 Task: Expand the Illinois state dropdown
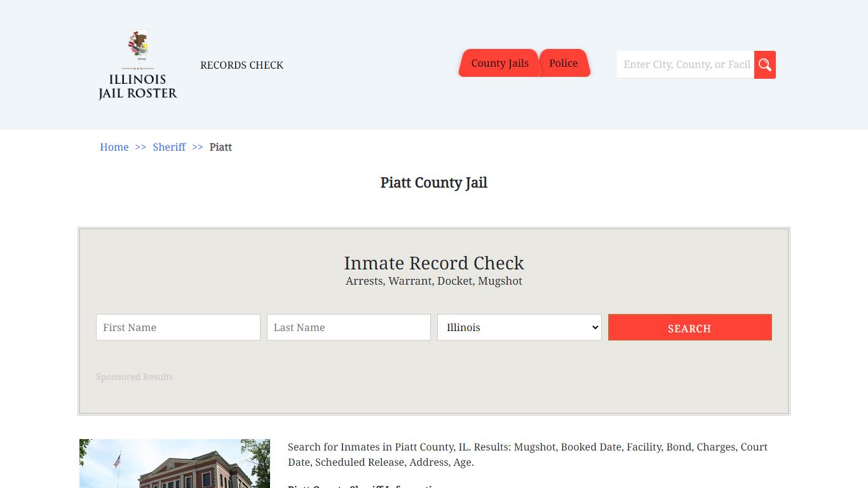[519, 327]
